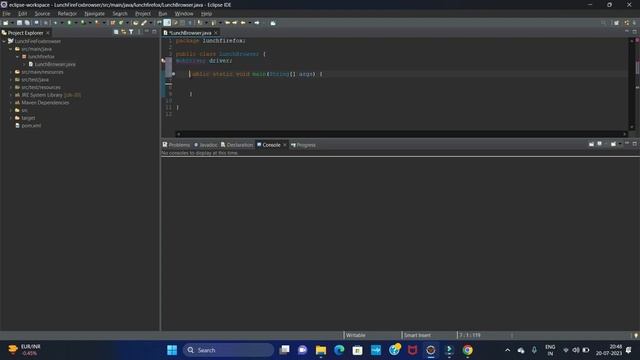640x360 pixels.
Task: Collapse the LunchFireFoxbrowser project node
Action: click(x=4, y=41)
